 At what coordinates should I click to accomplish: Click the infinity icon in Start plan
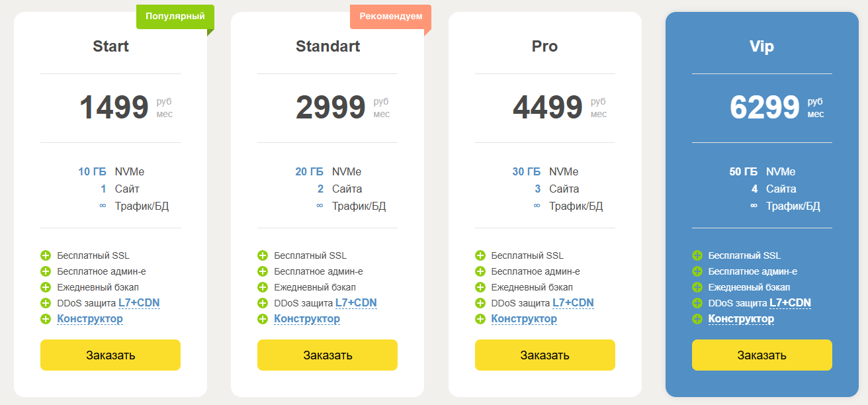coord(103,206)
